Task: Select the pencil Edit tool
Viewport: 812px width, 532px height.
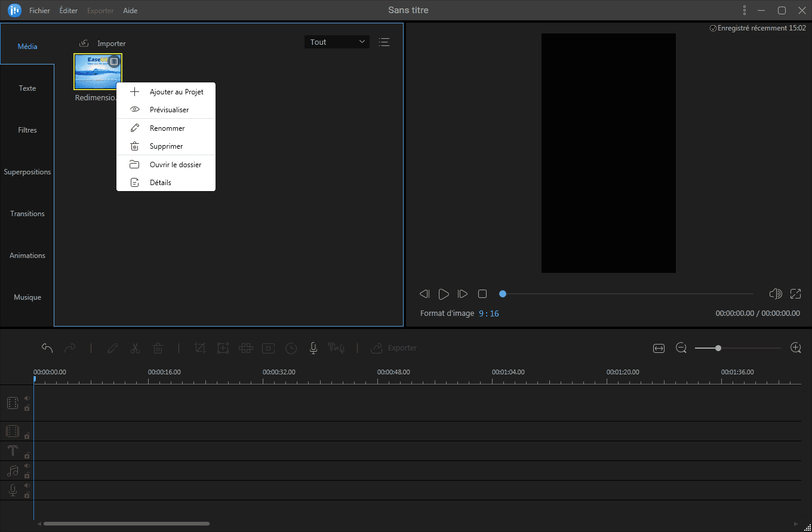Action: (112, 348)
